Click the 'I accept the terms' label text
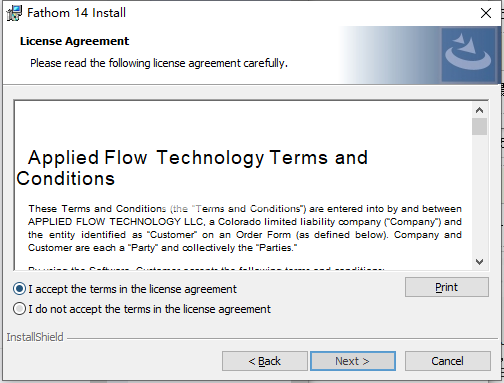This screenshot has height=383, width=504. point(132,289)
